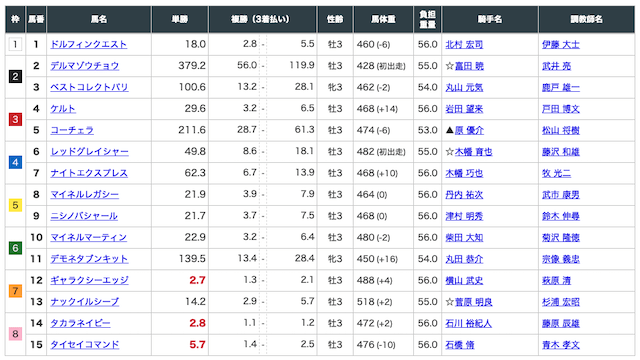Click the yellow frame 5 badge
This screenshot has width=640, height=360.
[x=15, y=205]
